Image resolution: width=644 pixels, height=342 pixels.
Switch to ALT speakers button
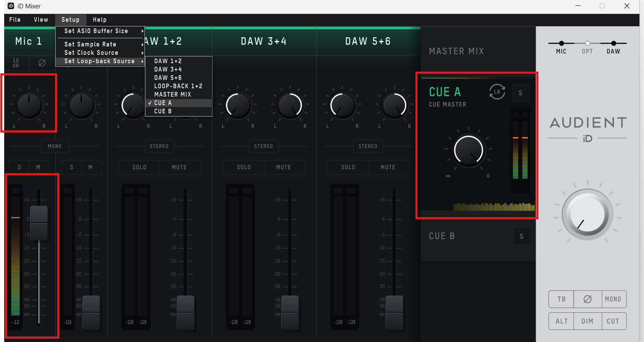pyautogui.click(x=561, y=321)
